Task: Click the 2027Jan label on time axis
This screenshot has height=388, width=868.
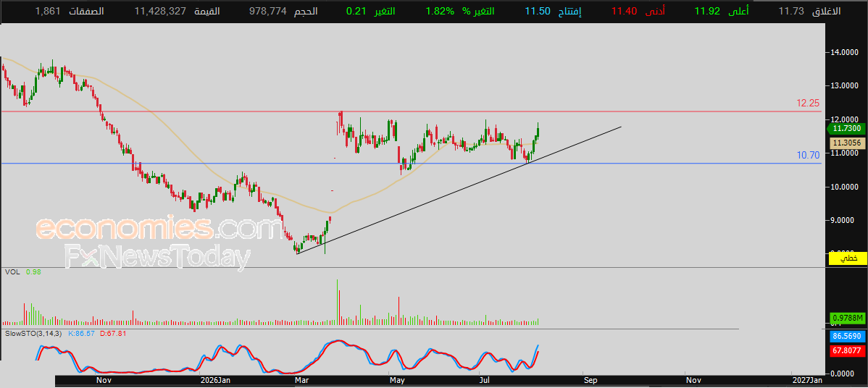Action: [x=807, y=380]
